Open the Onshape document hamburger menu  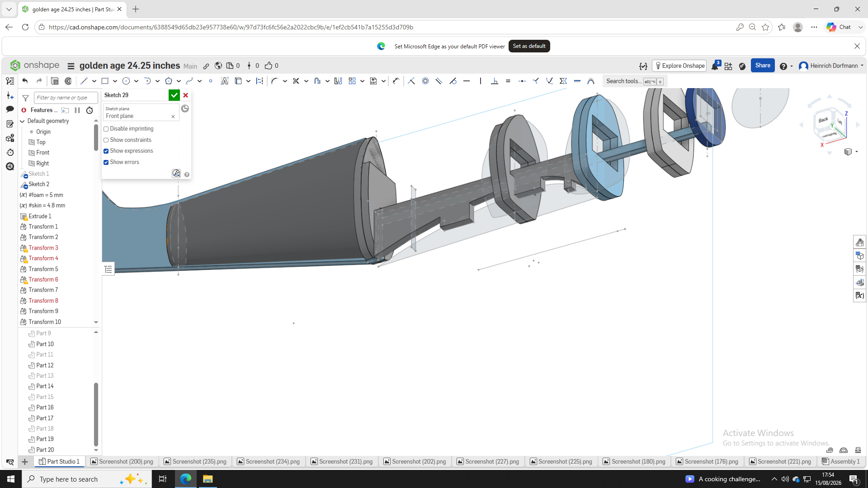pyautogui.click(x=71, y=66)
